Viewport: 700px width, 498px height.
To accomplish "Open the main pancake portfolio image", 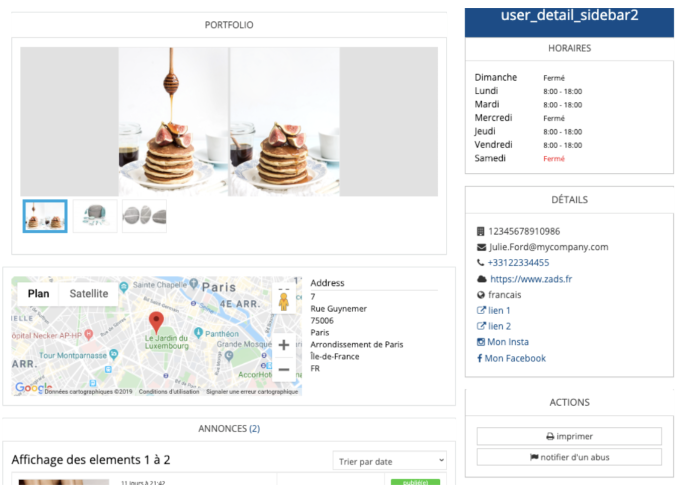I will [229, 121].
